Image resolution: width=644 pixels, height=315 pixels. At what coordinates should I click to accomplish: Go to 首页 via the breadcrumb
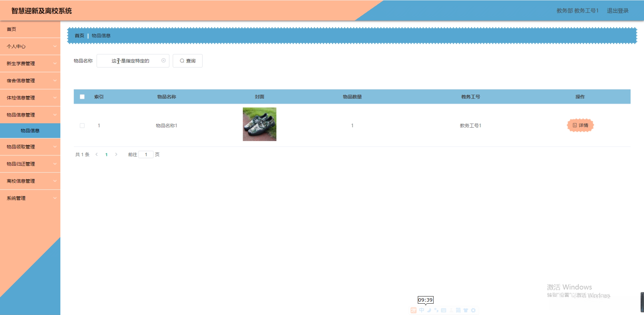tap(80, 36)
